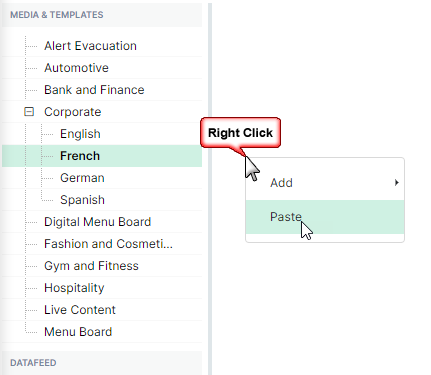This screenshot has height=375, width=431.
Task: Open the Menu Board folder
Action: (78, 332)
